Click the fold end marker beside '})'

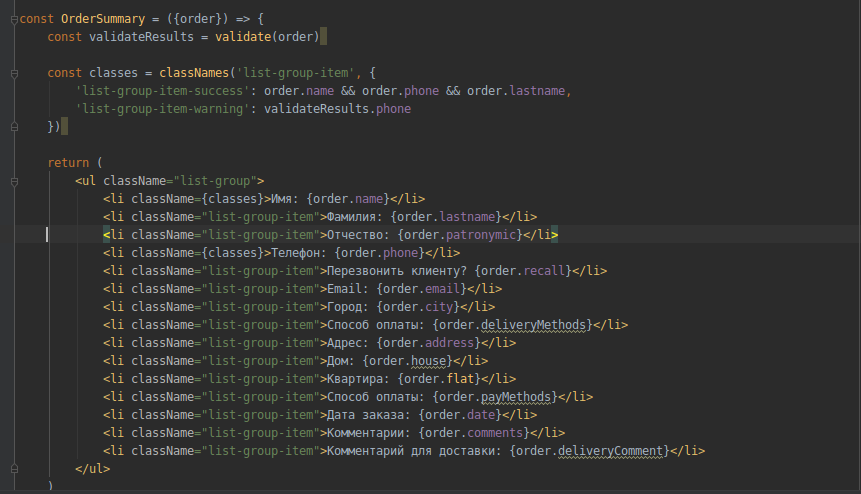click(x=14, y=127)
